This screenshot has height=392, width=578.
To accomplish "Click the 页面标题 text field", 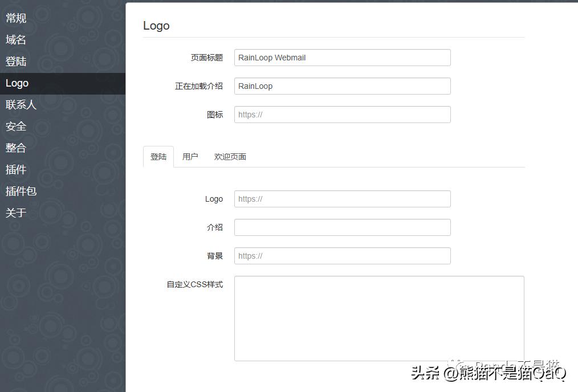I will (x=342, y=58).
